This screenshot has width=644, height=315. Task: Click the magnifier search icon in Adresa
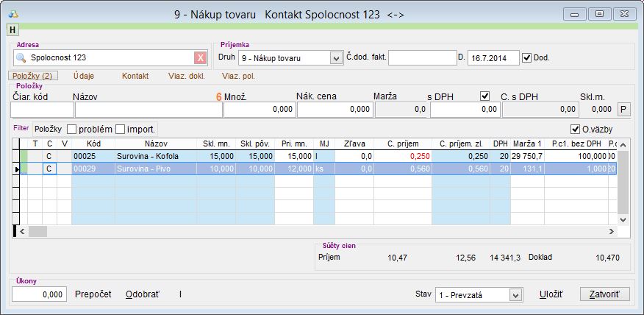(21, 58)
